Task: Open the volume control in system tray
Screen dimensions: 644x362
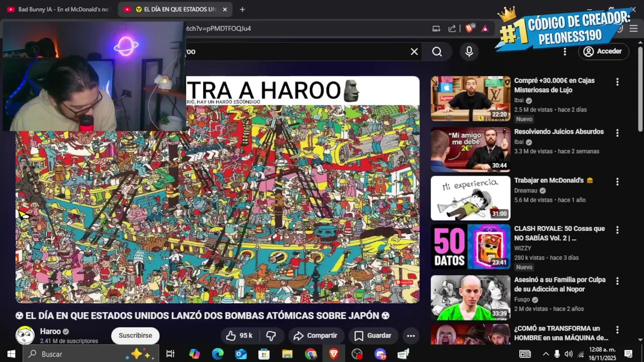Action: tap(569, 354)
